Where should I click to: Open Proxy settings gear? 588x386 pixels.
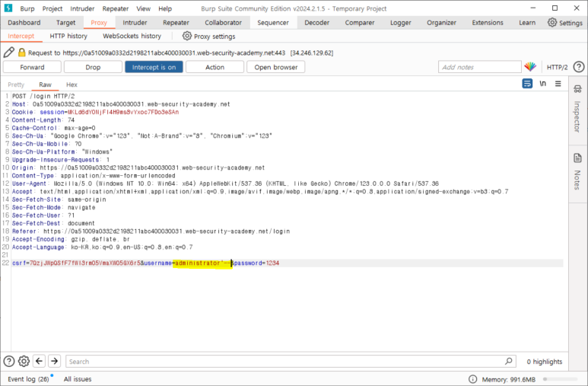pos(187,36)
